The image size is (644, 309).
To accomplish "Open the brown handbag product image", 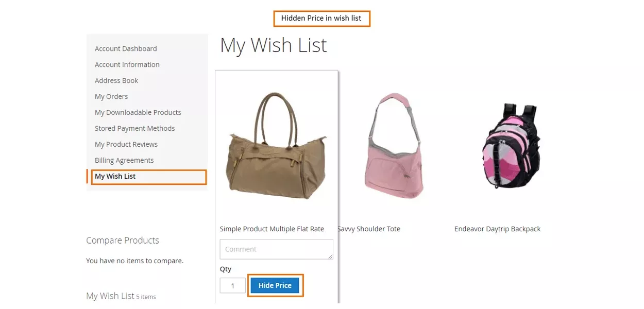I will [x=276, y=146].
